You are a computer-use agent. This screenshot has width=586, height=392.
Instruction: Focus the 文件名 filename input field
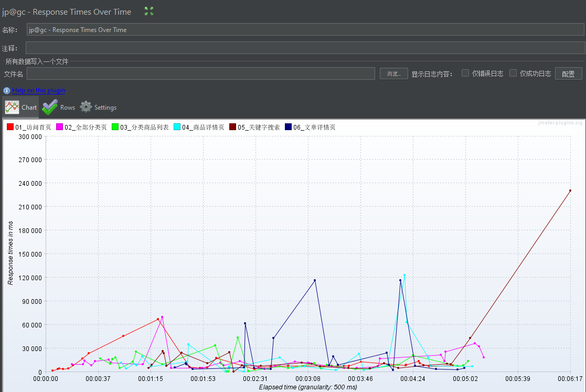(x=201, y=73)
